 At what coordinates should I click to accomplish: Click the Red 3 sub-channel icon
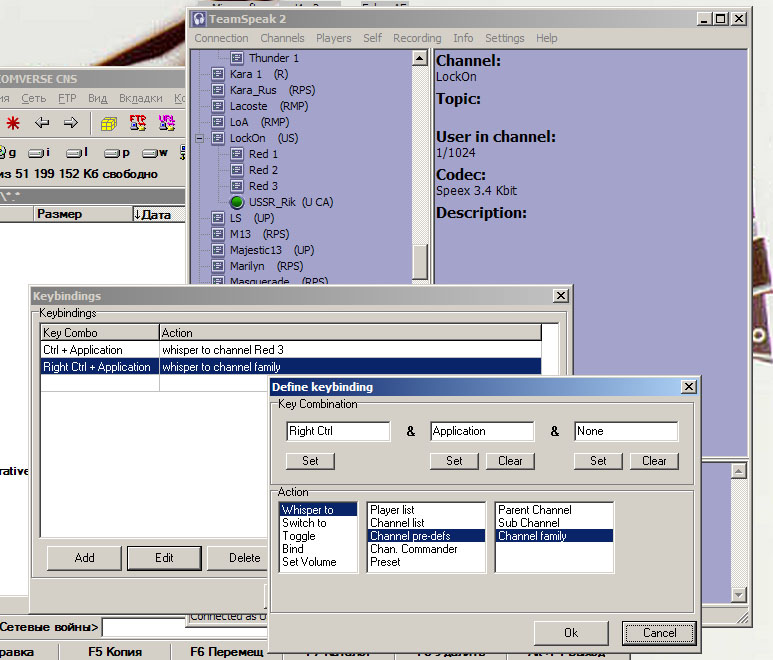coord(237,186)
